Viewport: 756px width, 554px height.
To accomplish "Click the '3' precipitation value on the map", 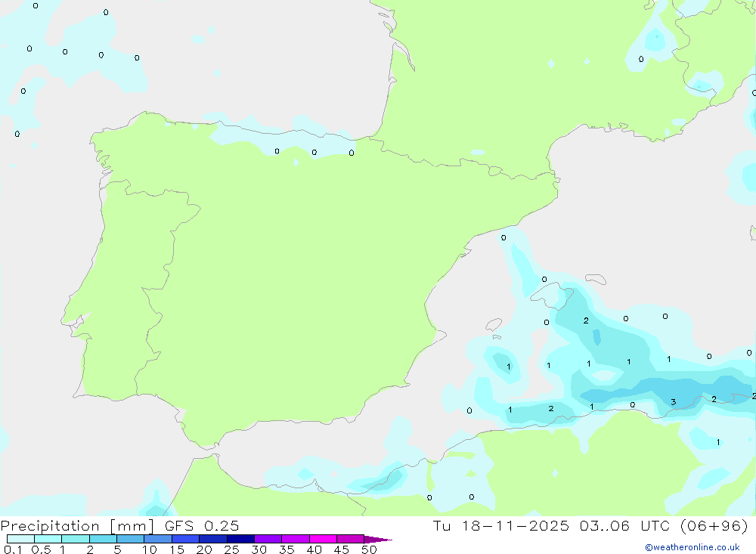I will (674, 402).
